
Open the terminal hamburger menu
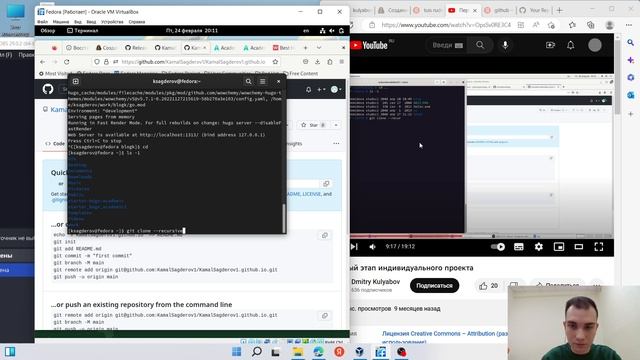point(262,81)
